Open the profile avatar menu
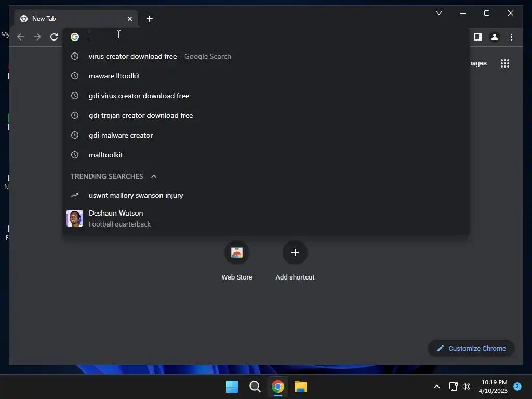The width and height of the screenshot is (532, 399). tap(495, 37)
